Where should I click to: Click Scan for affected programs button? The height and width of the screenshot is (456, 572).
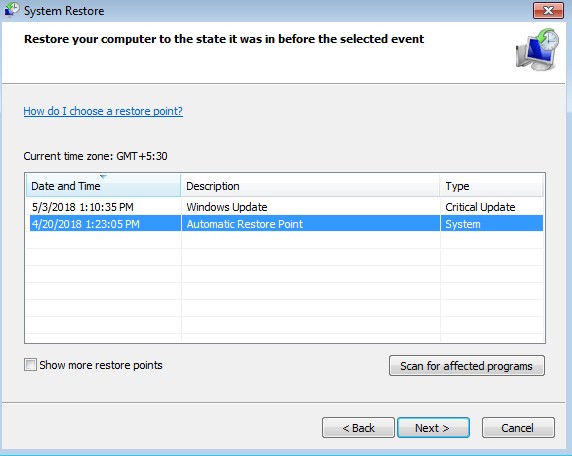point(467,366)
